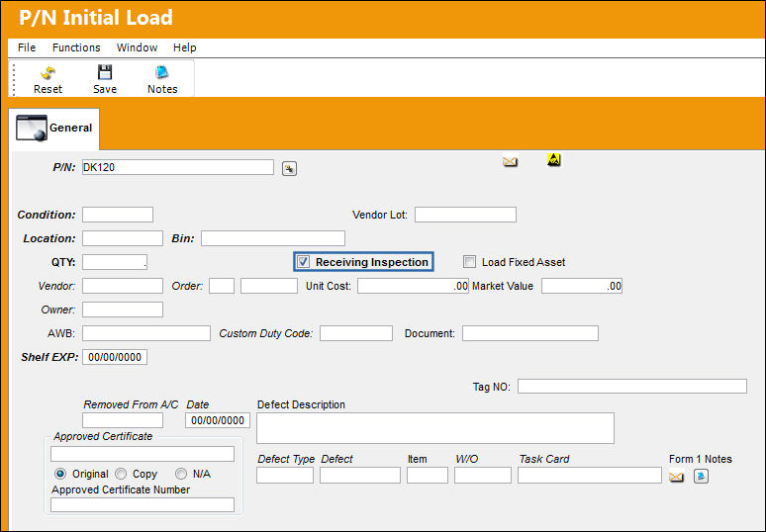Click the Defect input field
The height and width of the screenshot is (532, 766).
(x=360, y=476)
